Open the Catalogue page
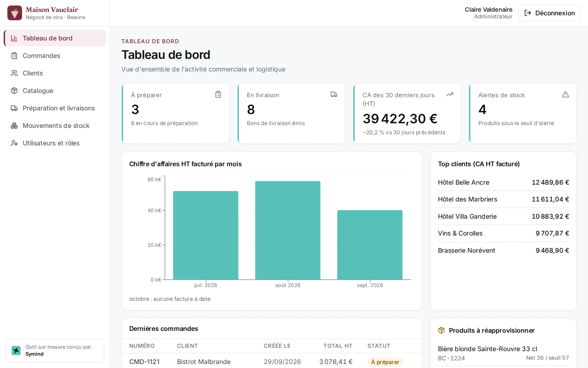The image size is (588, 368). click(x=55, y=91)
